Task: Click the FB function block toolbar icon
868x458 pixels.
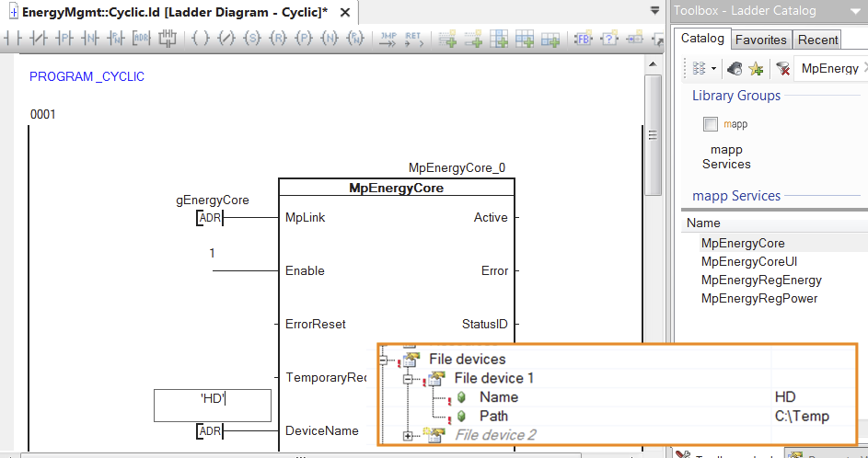Action: 583,39
